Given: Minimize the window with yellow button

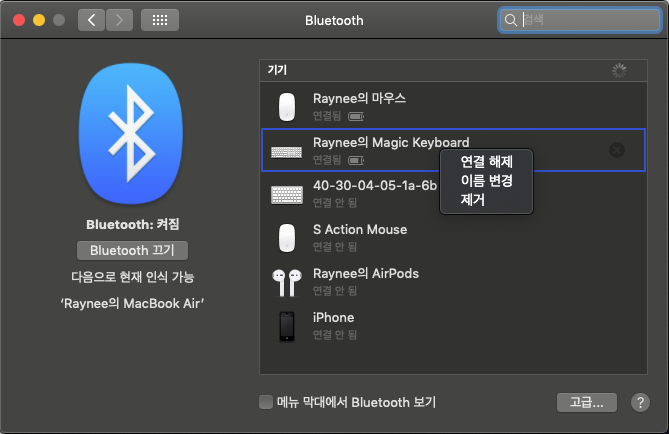Looking at the screenshot, I should click(x=39, y=20).
